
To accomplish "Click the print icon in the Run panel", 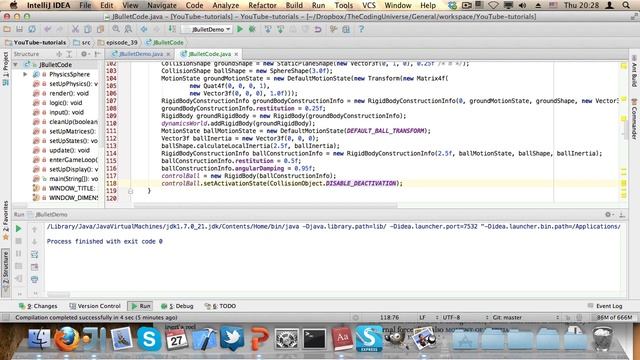I will coord(34,280).
